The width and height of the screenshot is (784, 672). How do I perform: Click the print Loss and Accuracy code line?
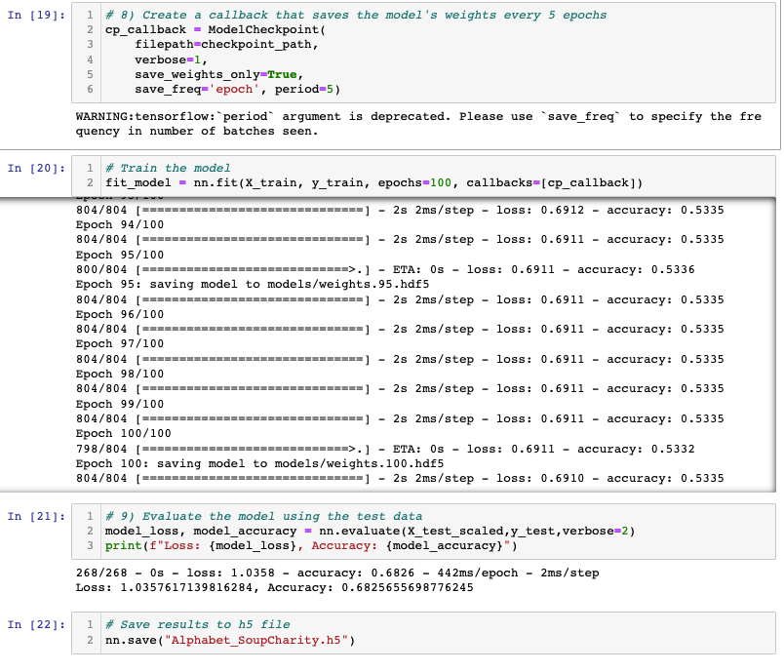311,545
